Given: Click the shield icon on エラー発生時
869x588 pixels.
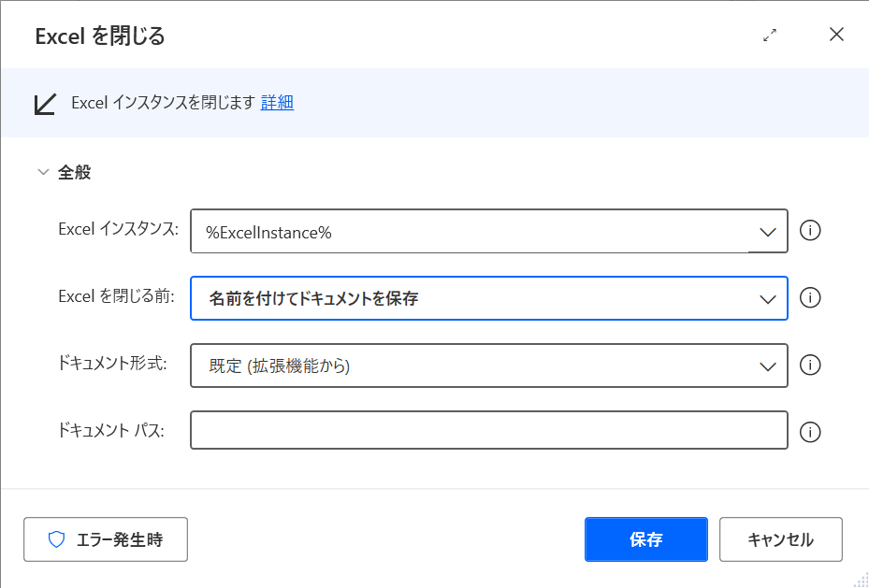Looking at the screenshot, I should [56, 539].
